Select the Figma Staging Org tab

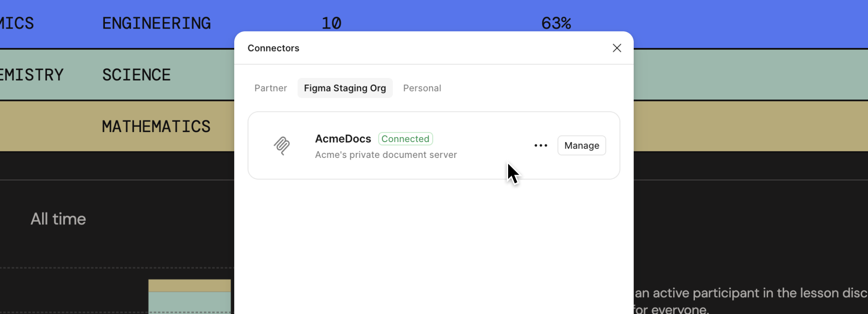pyautogui.click(x=344, y=88)
